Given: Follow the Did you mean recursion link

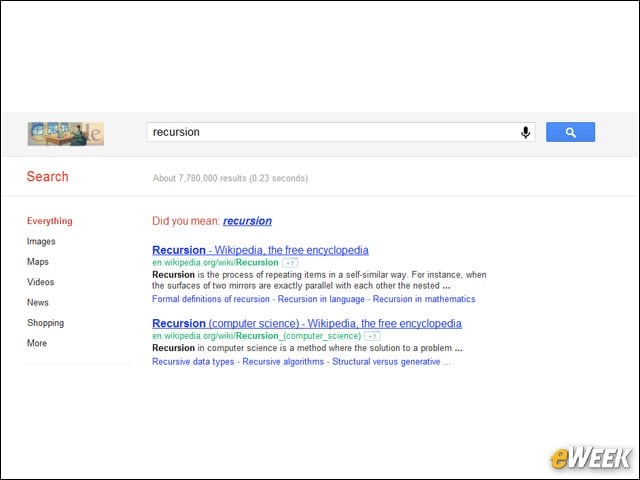Looking at the screenshot, I should coord(247,221).
